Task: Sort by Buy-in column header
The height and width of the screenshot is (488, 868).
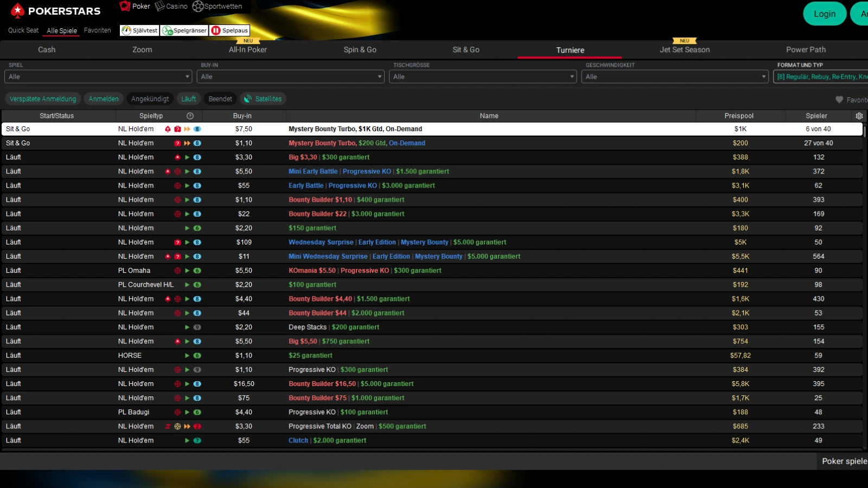Action: [x=242, y=116]
